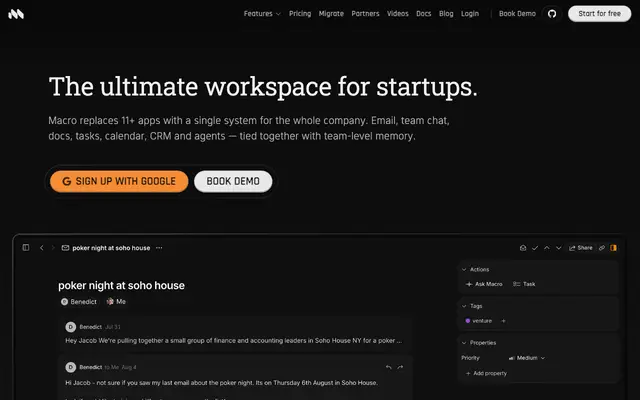Create a Task from the actions panel
This screenshot has width=640, height=400.
click(524, 284)
